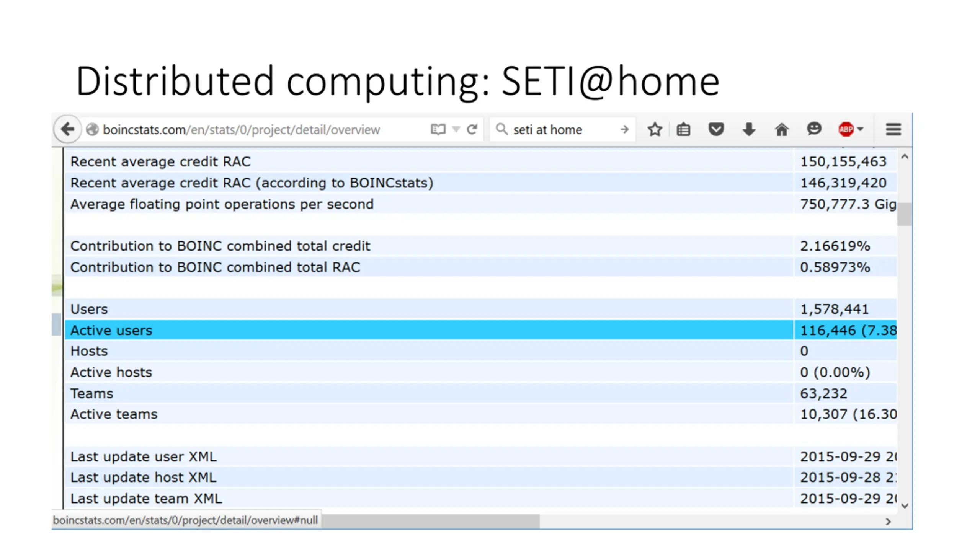Select 'Contribution to BOINC combined total credit'
The image size is (980, 551).
(220, 246)
